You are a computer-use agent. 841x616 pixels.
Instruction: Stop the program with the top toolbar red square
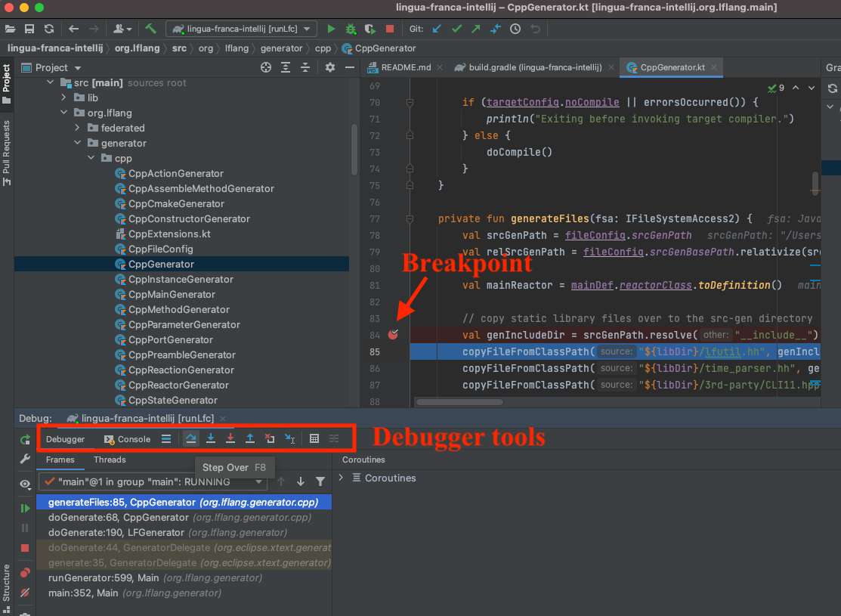pyautogui.click(x=390, y=29)
